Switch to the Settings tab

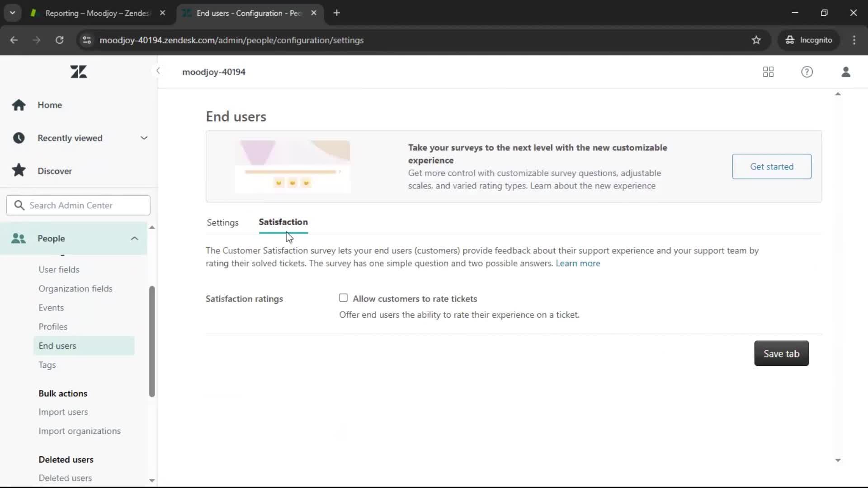point(222,223)
